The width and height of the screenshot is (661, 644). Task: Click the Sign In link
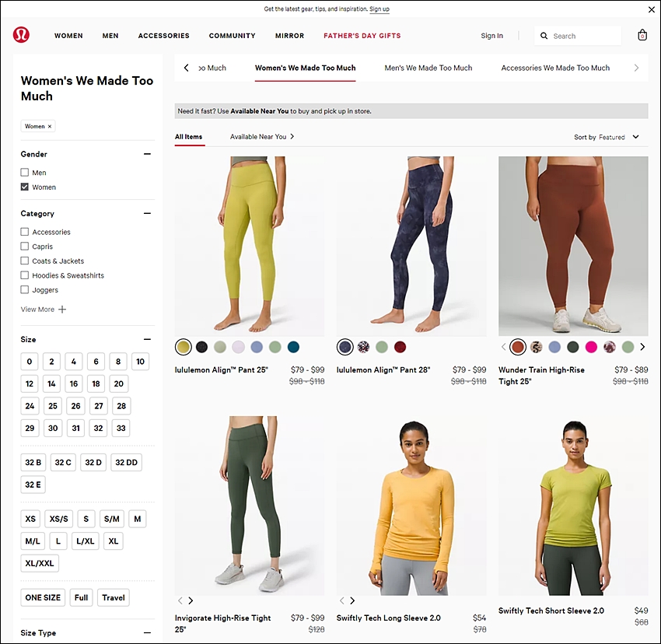click(492, 36)
